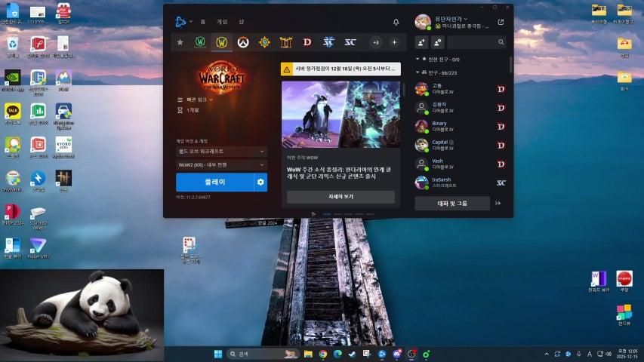Image resolution: width=644 pixels, height=362 pixels.
Task: Select friend IraSarsh in the list
Action: click(x=461, y=183)
